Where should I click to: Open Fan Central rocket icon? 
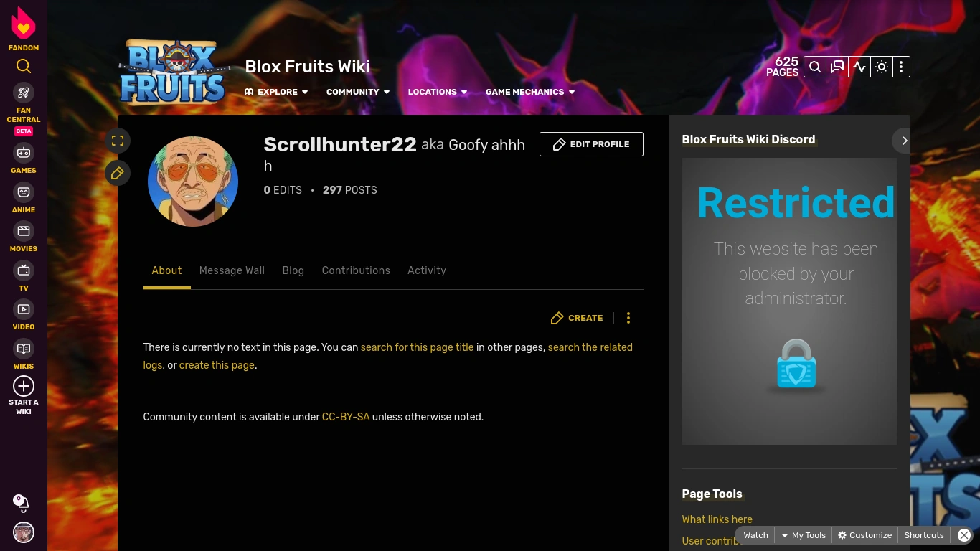click(x=24, y=93)
